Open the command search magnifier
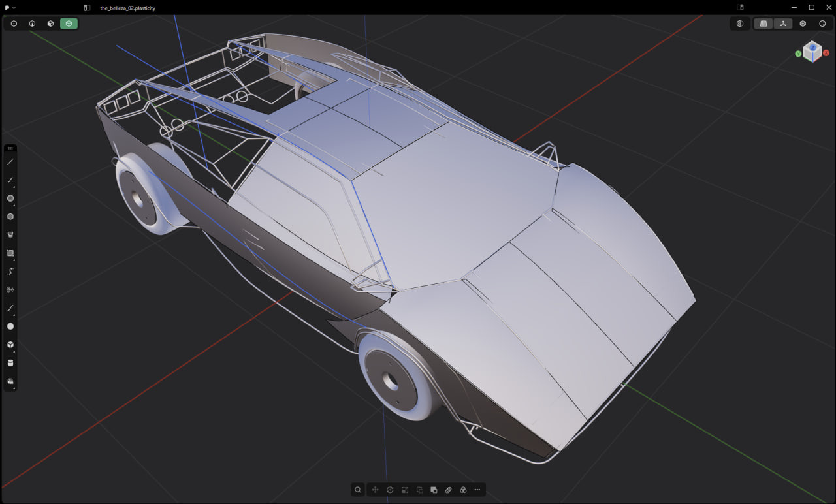 click(358, 490)
